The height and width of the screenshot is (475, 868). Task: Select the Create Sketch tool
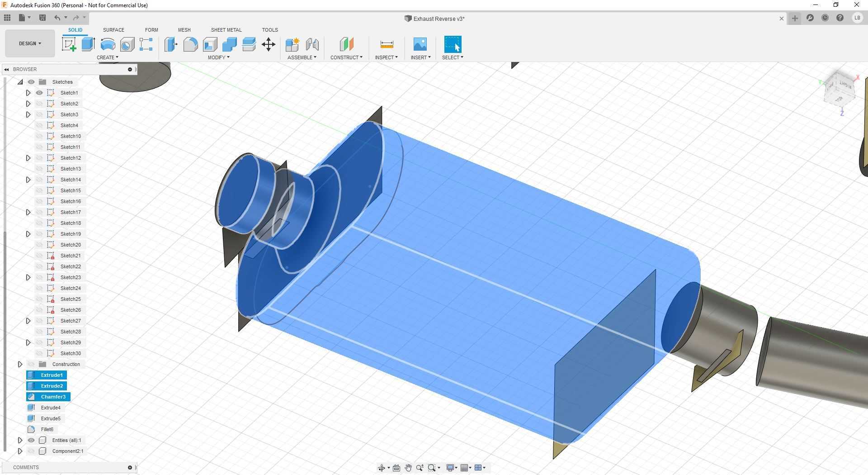[69, 44]
